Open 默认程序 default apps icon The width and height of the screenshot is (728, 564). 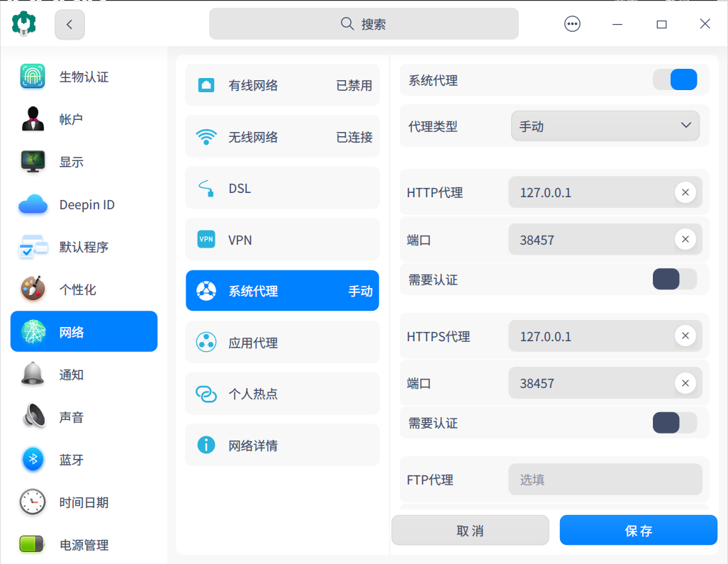point(33,247)
